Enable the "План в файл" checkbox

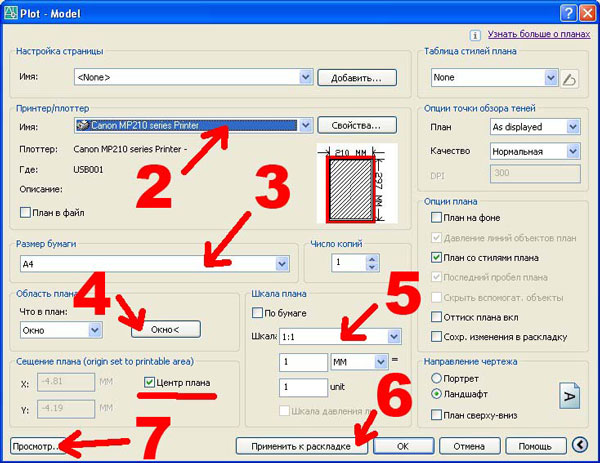tap(26, 212)
